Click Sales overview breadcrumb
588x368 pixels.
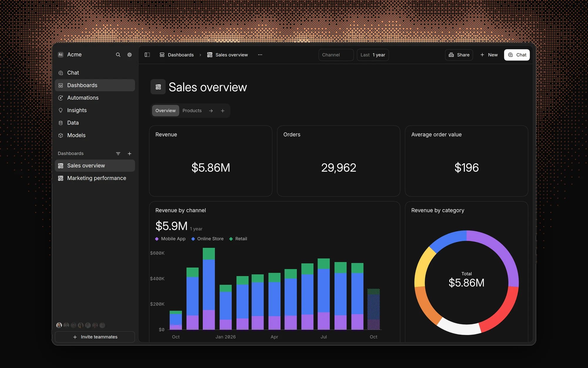pyautogui.click(x=228, y=55)
